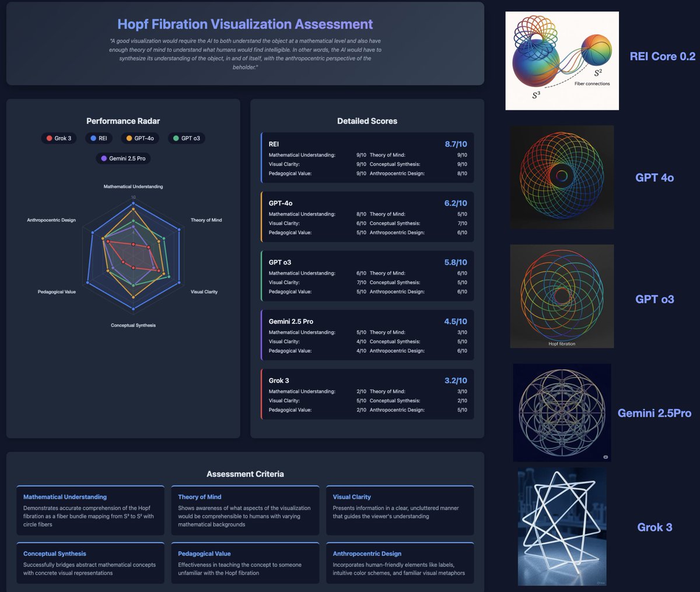Open the Mathematical Understanding criteria card
Viewport: 700px width, 592px height.
(x=90, y=510)
